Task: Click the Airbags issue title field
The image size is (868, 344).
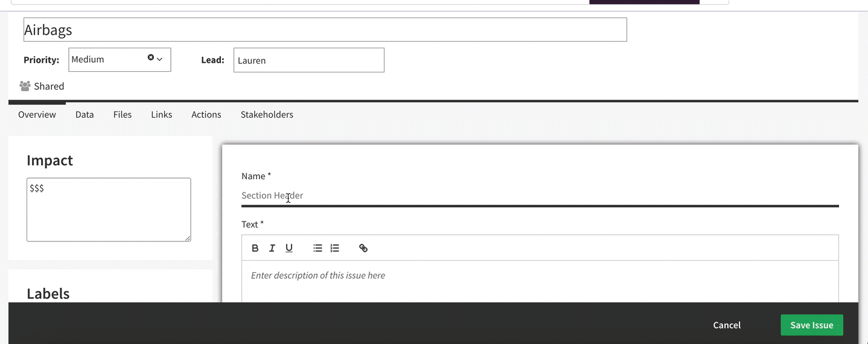Action: coord(325,30)
